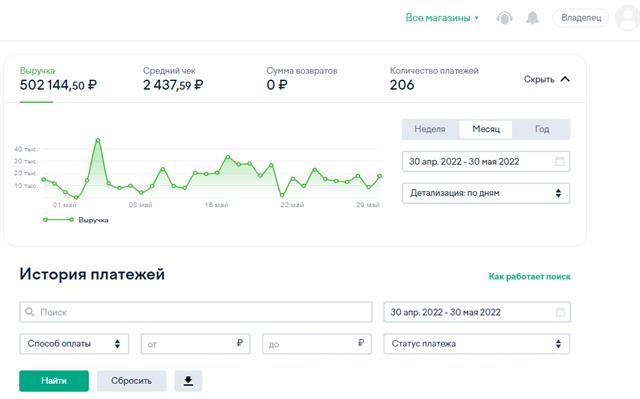This screenshot has height=399, width=640.
Task: Click the magnifier icon in search field
Action: (30, 312)
